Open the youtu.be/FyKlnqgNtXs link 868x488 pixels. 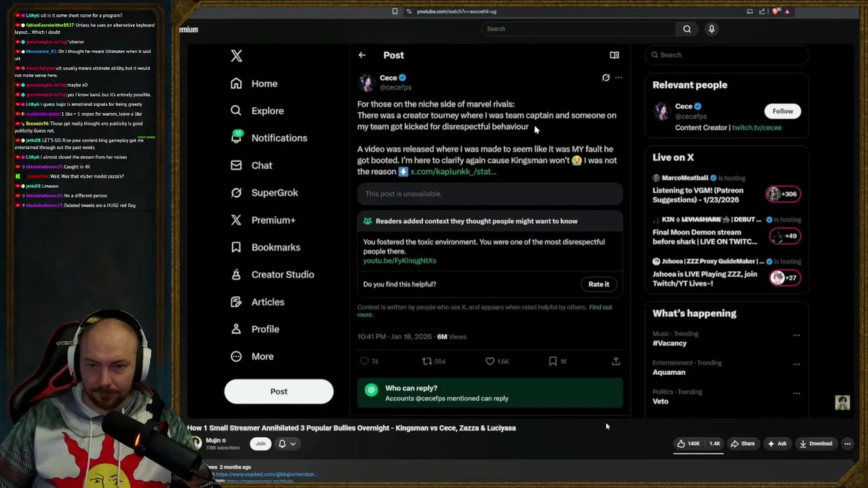point(399,261)
